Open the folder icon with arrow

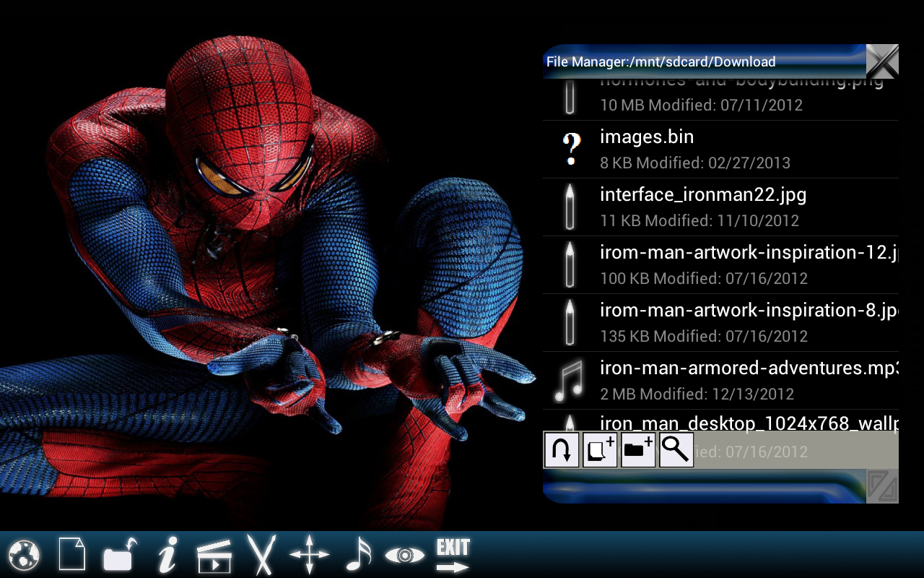tap(119, 554)
